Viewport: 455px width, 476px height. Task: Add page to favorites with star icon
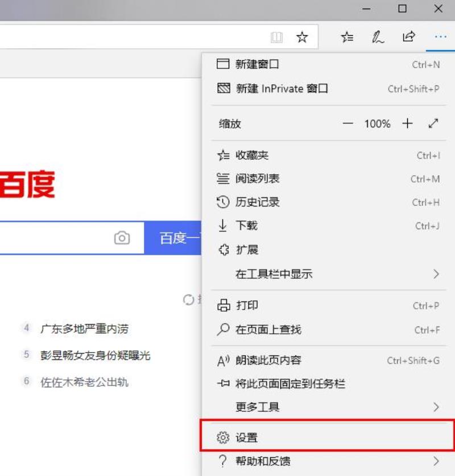point(302,38)
